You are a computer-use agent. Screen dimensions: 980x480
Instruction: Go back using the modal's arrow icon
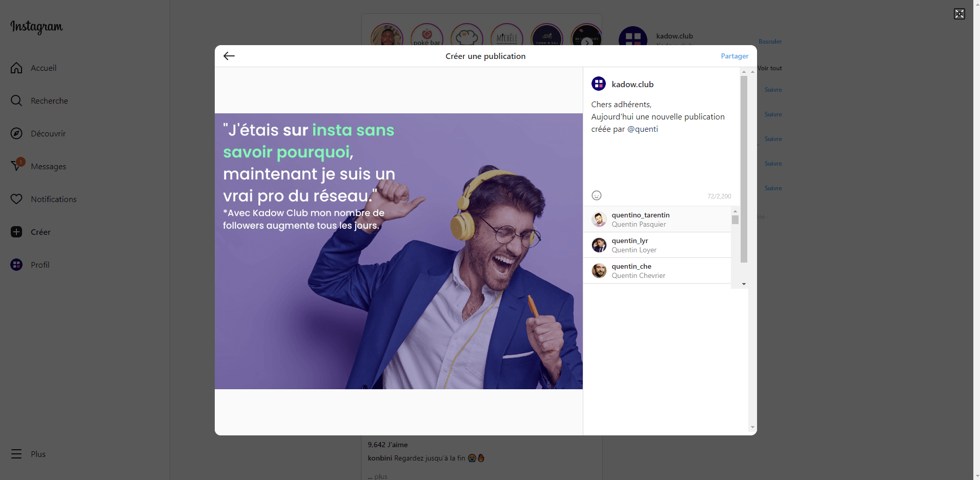[x=229, y=56]
